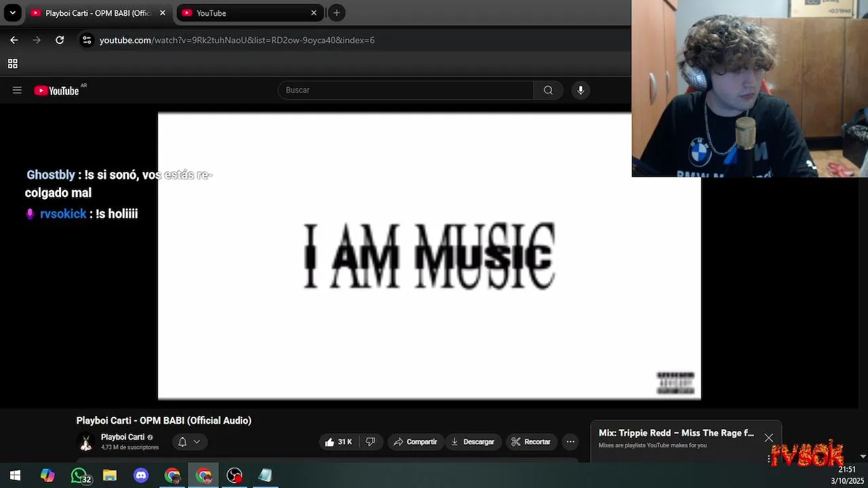Open the browser tab list dropdown
This screenshot has width=868, height=488.
tap(12, 13)
